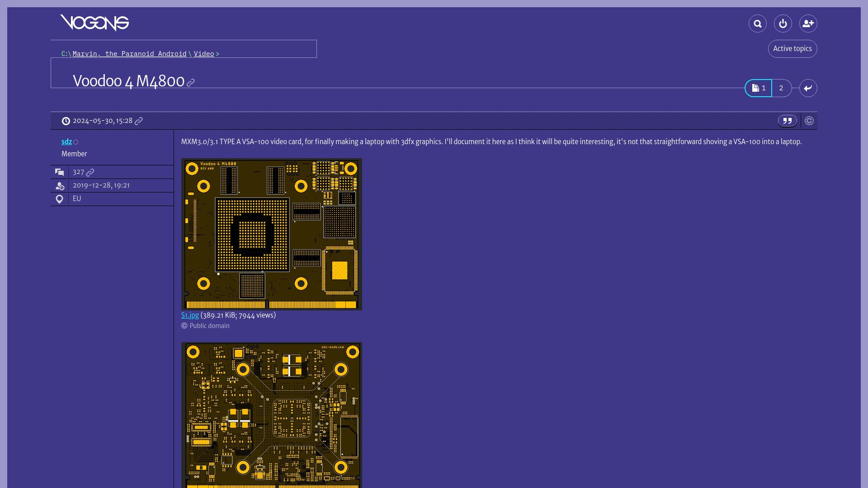The width and height of the screenshot is (868, 488).
Task: Open the VOGONS home logo
Action: pyautogui.click(x=95, y=23)
